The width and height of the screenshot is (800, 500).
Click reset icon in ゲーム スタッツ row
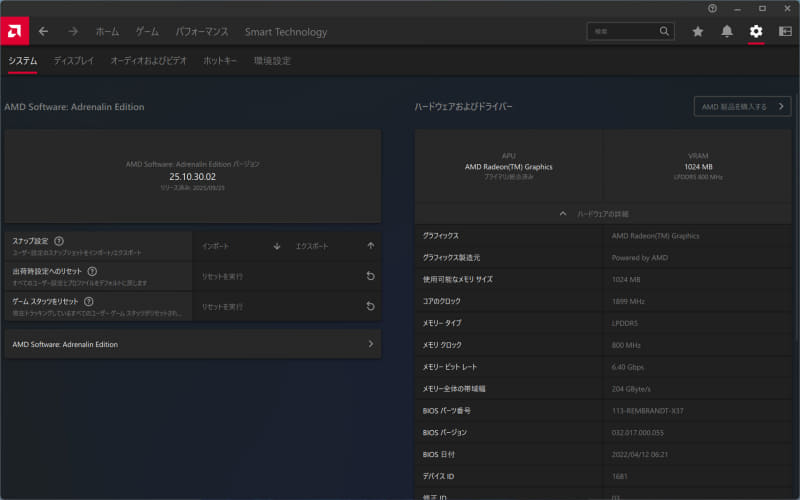370,306
